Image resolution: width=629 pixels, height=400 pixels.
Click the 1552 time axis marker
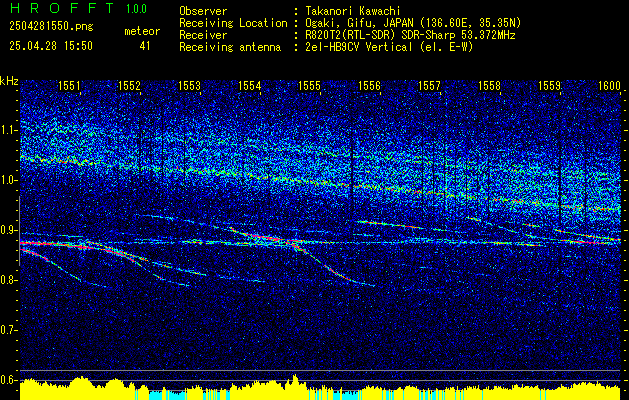coord(129,85)
